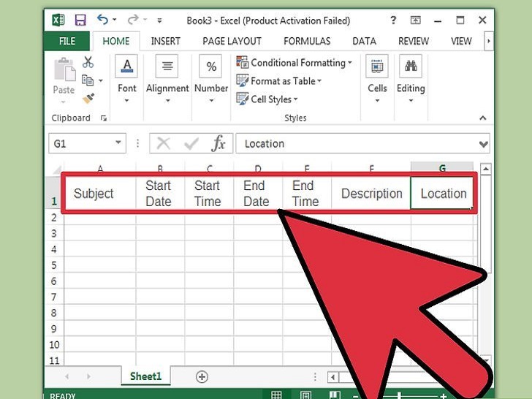Click the Cut scissors icon
Viewport: 532px width, 399px height.
point(88,62)
